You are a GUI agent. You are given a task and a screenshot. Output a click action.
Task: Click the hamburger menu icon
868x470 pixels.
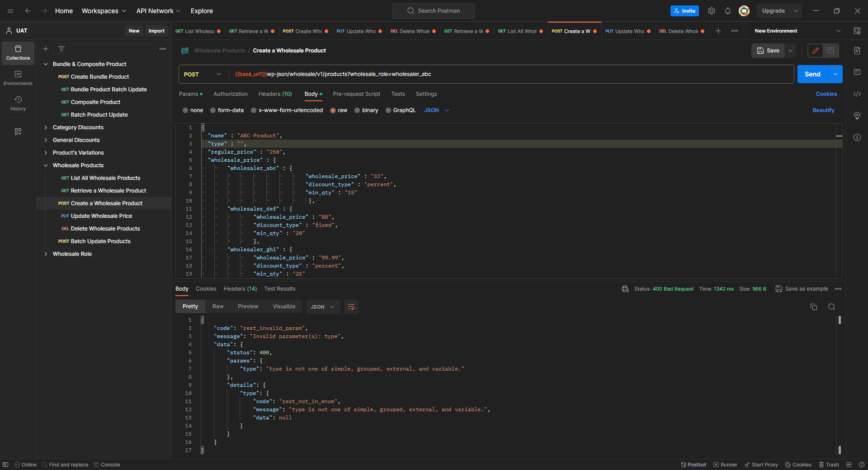pyautogui.click(x=10, y=11)
